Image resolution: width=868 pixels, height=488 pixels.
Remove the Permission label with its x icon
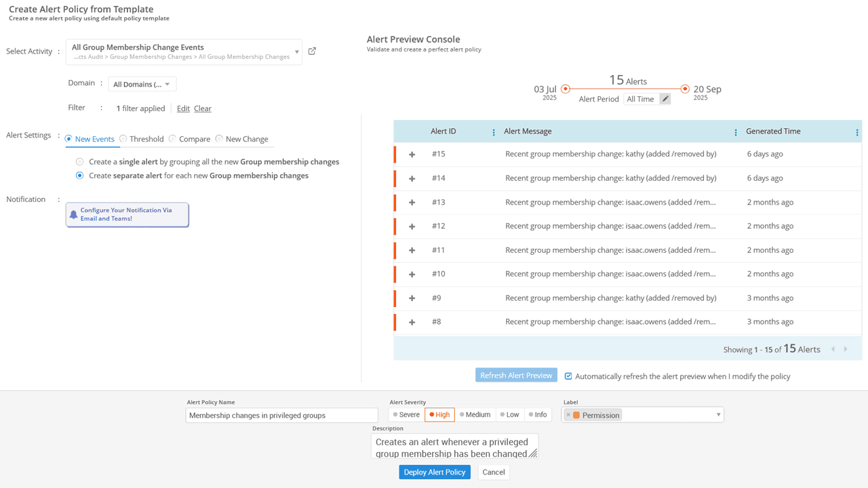point(570,414)
